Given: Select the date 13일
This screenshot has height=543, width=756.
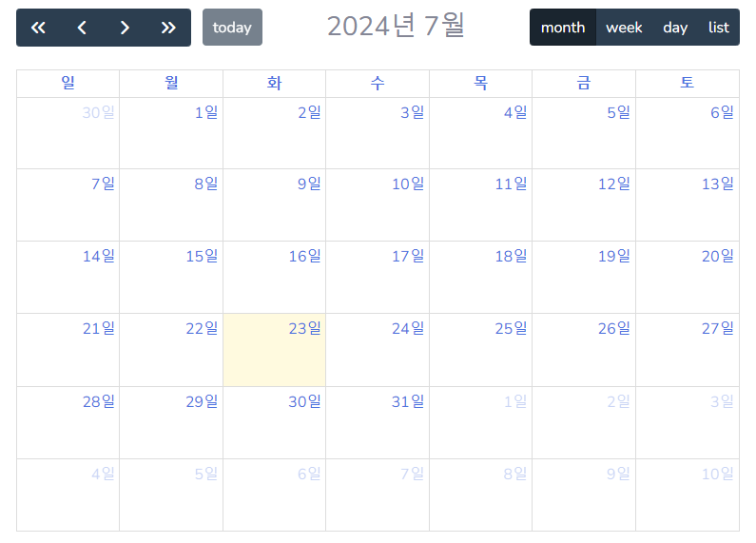Looking at the screenshot, I should (x=718, y=184).
